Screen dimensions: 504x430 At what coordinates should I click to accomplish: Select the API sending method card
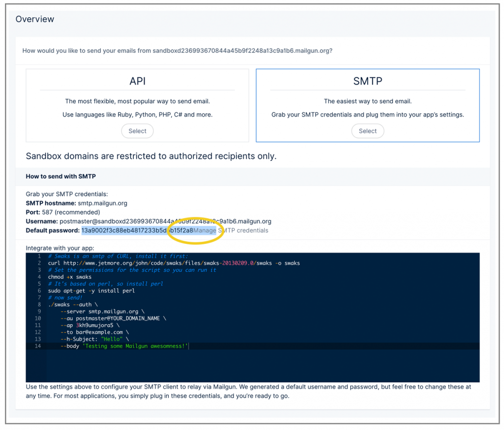(137, 105)
